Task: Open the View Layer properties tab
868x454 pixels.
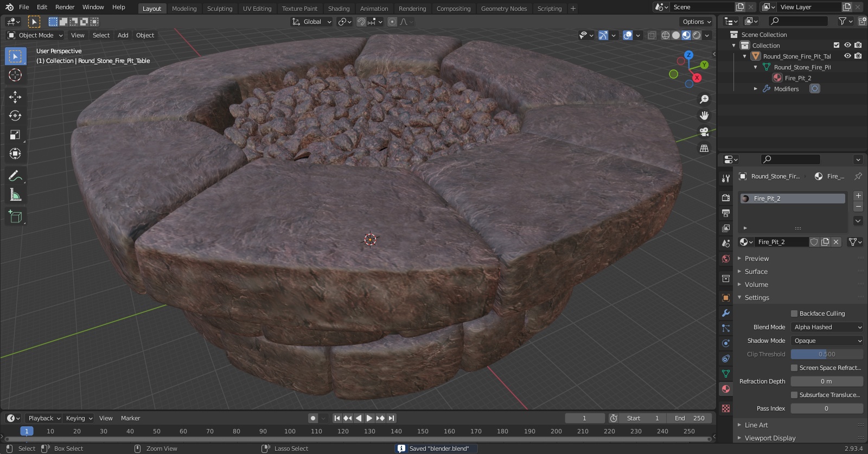Action: pos(725,228)
